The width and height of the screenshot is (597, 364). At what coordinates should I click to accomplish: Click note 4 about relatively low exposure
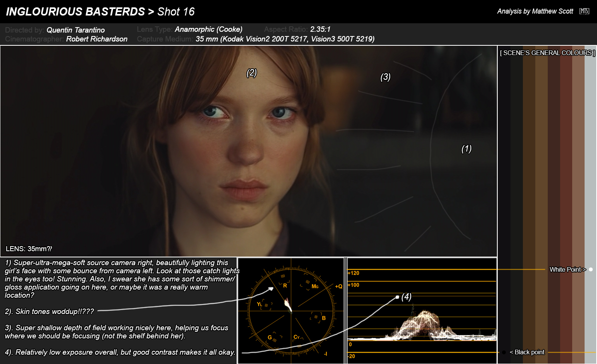tap(120, 352)
